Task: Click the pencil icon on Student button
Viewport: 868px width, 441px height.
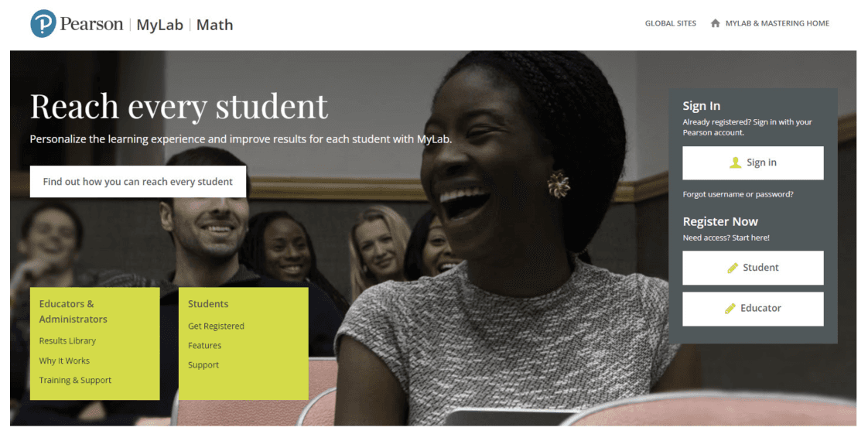Action: (x=733, y=268)
